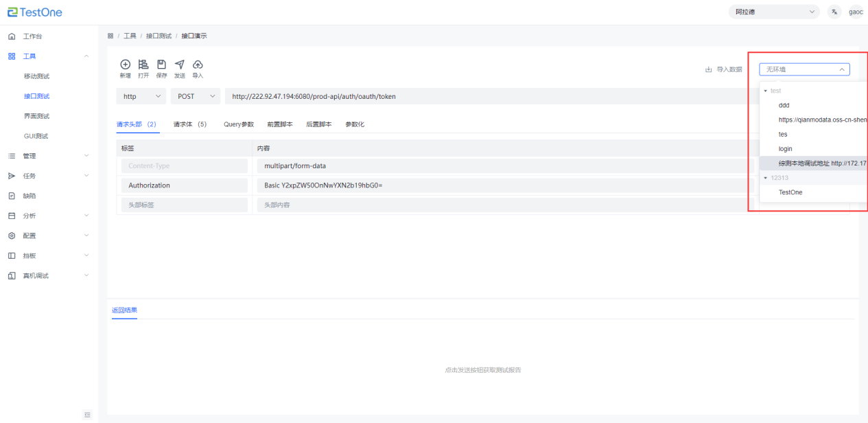Collapse the 12313 environment group
Screen dimensions: 868x423
point(766,178)
